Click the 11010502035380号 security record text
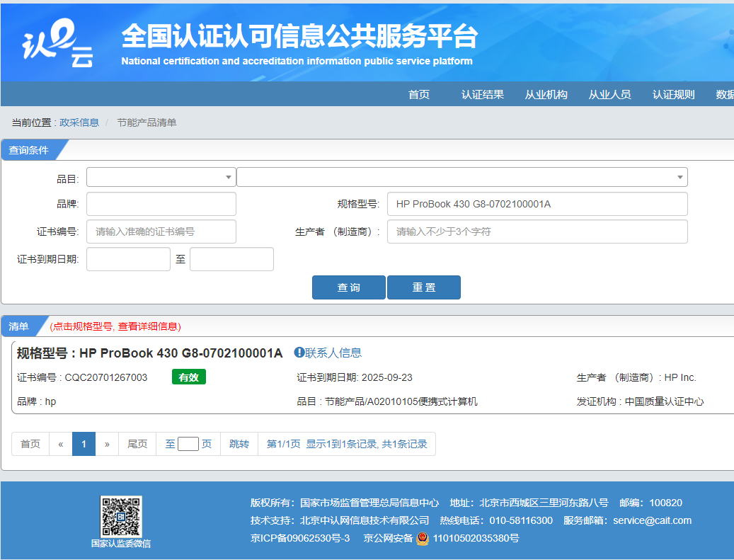Screen dimensions: 734x560 pos(476,539)
